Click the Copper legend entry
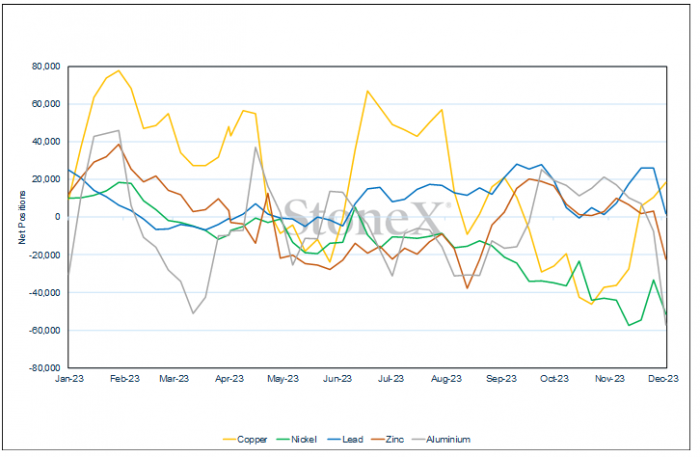This screenshot has width=700, height=457. [x=245, y=440]
